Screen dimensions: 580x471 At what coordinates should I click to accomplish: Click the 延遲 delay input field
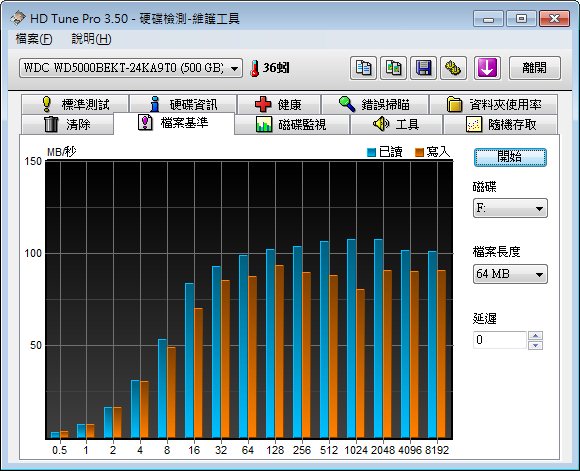(500, 340)
